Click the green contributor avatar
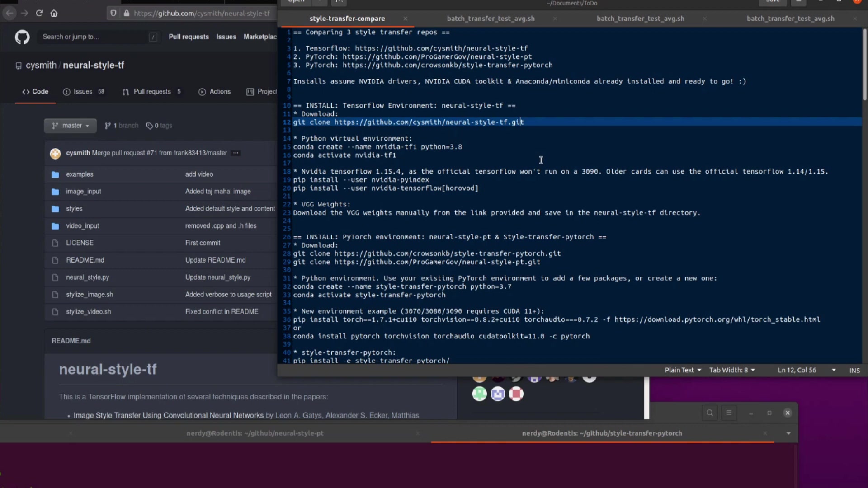This screenshot has height=488, width=868. click(x=480, y=394)
